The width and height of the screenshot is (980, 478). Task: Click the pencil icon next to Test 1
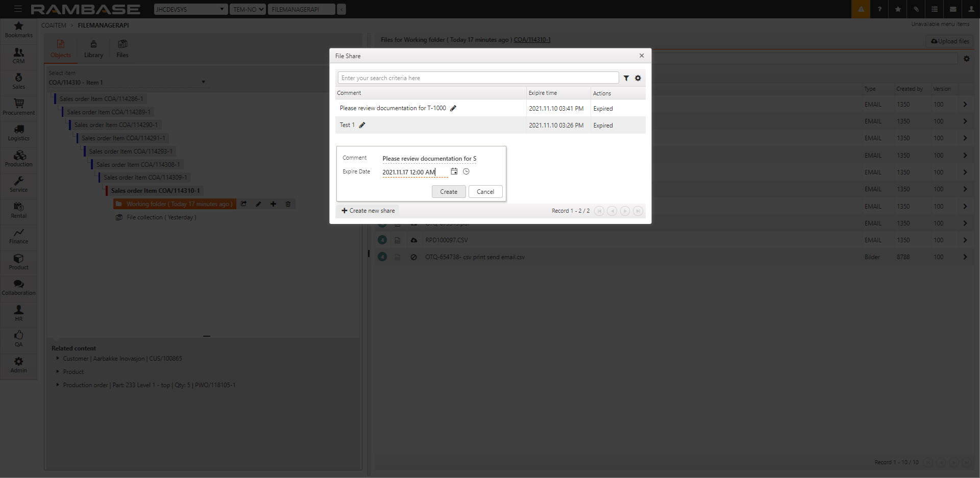pos(362,125)
